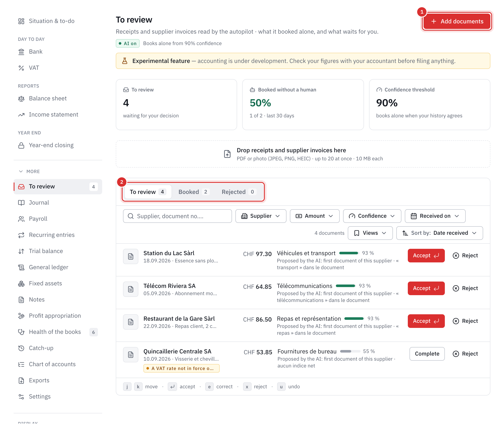Open the Supplier filter dropdown

[x=261, y=216]
